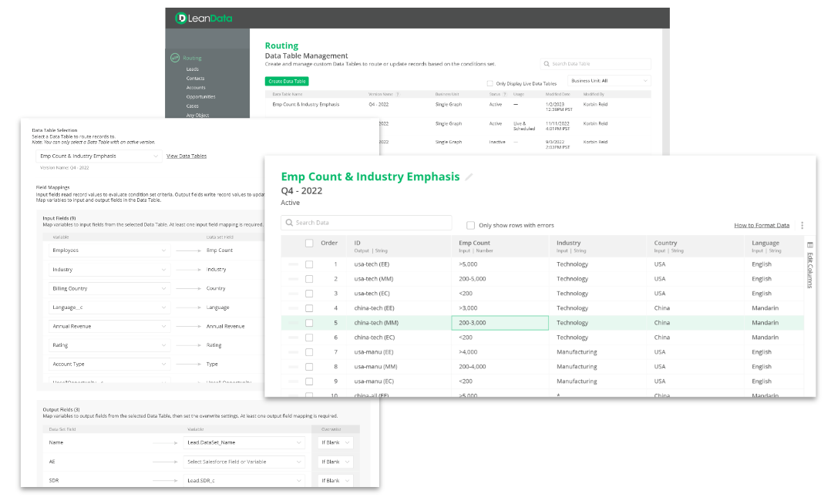The height and width of the screenshot is (504, 831).
Task: Select the checkbox for row 5 china-tech (MM)
Action: [x=309, y=323]
